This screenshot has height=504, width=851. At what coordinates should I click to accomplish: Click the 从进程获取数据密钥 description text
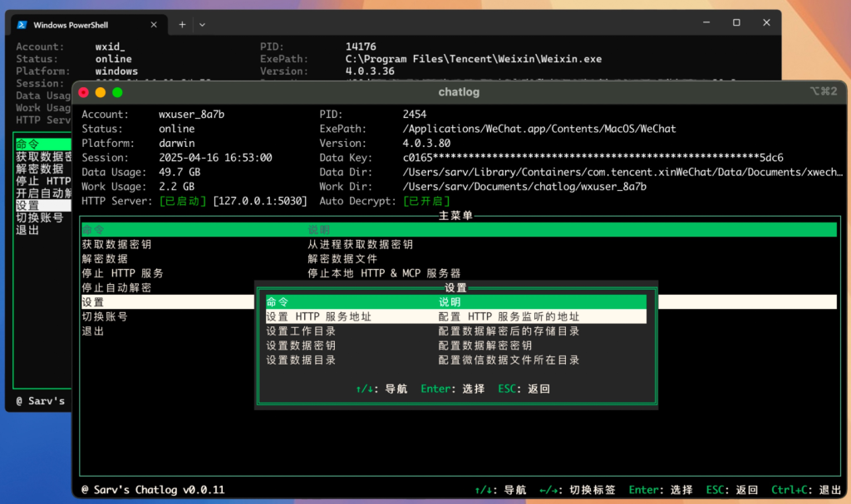361,244
